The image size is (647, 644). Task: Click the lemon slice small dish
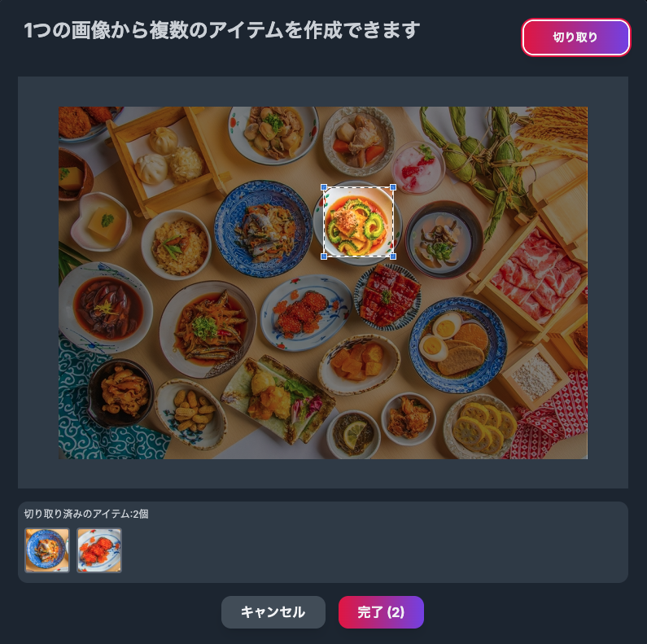coord(353,434)
